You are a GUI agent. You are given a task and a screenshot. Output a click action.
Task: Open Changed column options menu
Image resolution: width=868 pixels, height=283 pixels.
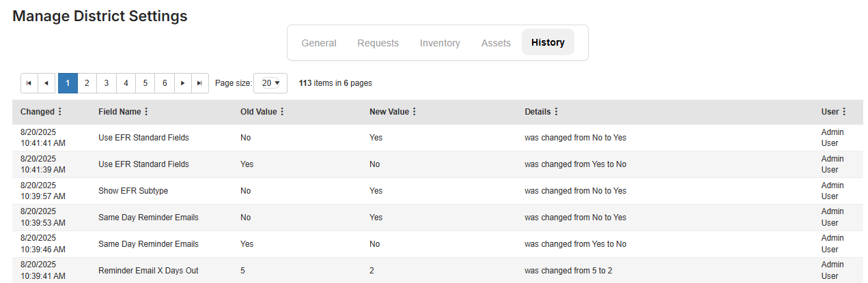[x=60, y=112]
